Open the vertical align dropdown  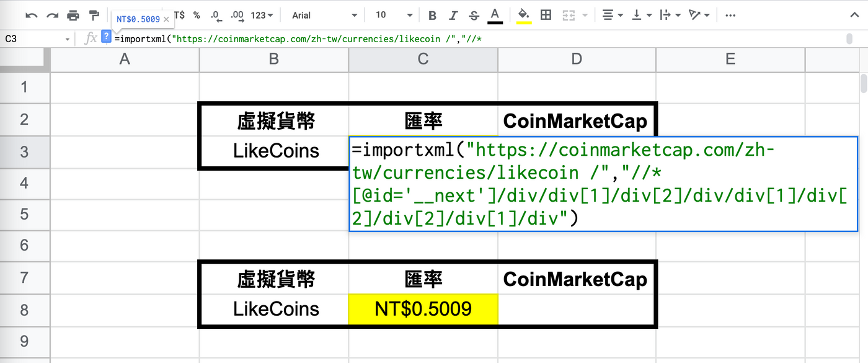click(641, 15)
